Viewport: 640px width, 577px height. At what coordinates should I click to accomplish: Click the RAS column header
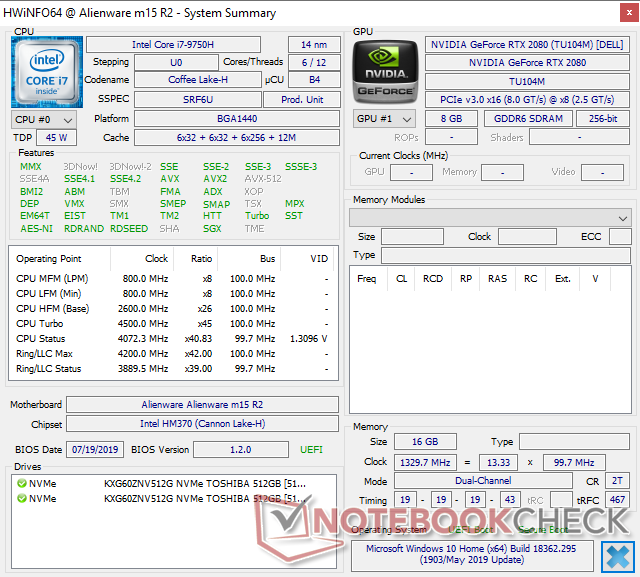click(497, 279)
